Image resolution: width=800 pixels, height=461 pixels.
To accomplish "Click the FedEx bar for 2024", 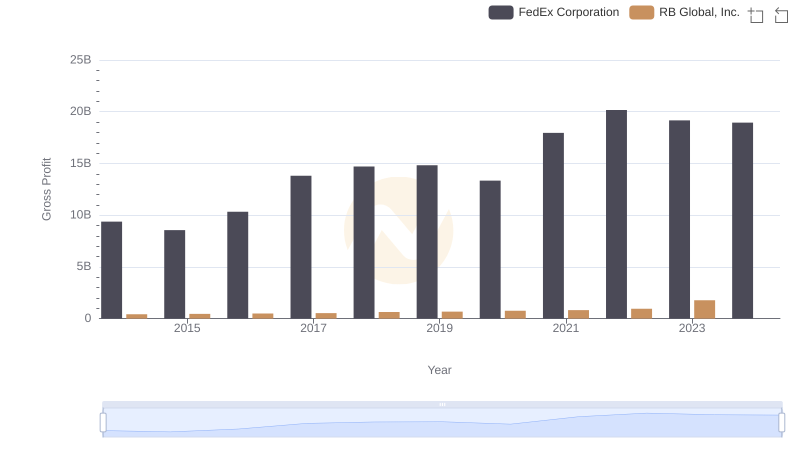I will pos(742,220).
